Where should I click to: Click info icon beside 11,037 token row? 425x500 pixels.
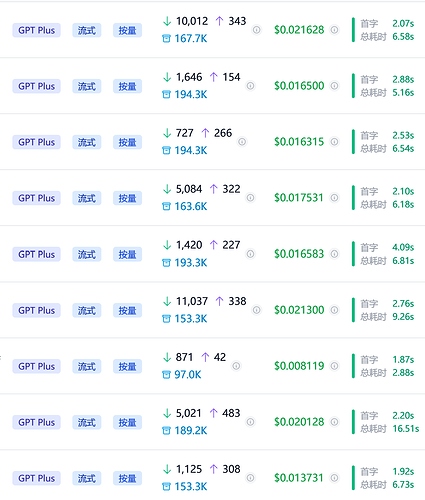click(x=256, y=310)
